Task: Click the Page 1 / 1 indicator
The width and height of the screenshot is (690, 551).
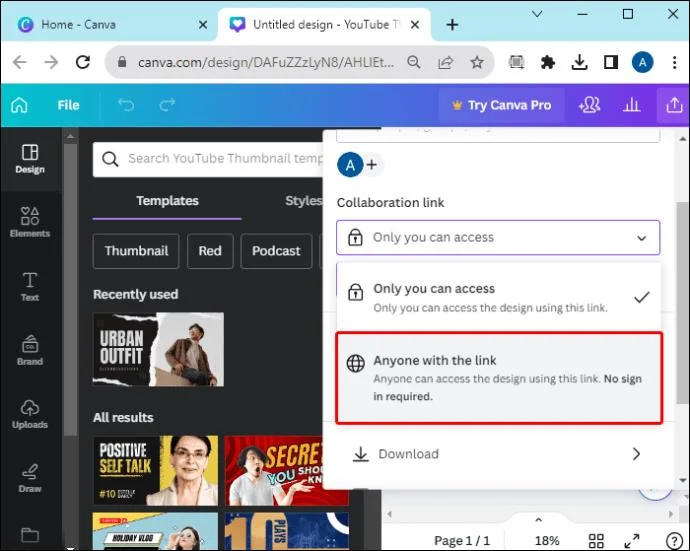Action: [462, 540]
